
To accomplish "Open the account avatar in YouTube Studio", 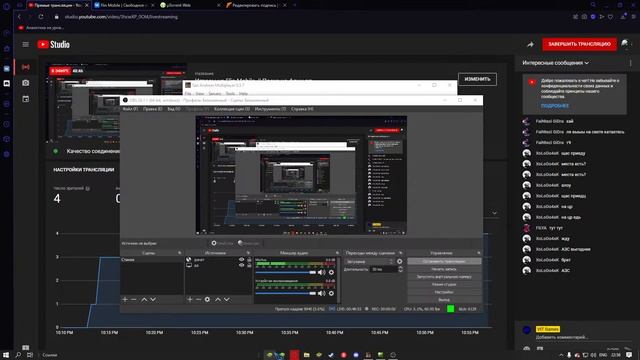I will pos(625,44).
